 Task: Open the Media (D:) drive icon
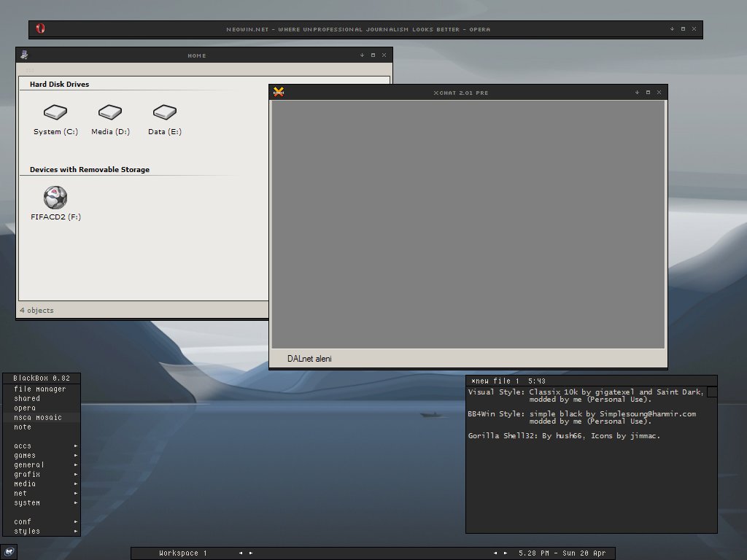[x=110, y=112]
